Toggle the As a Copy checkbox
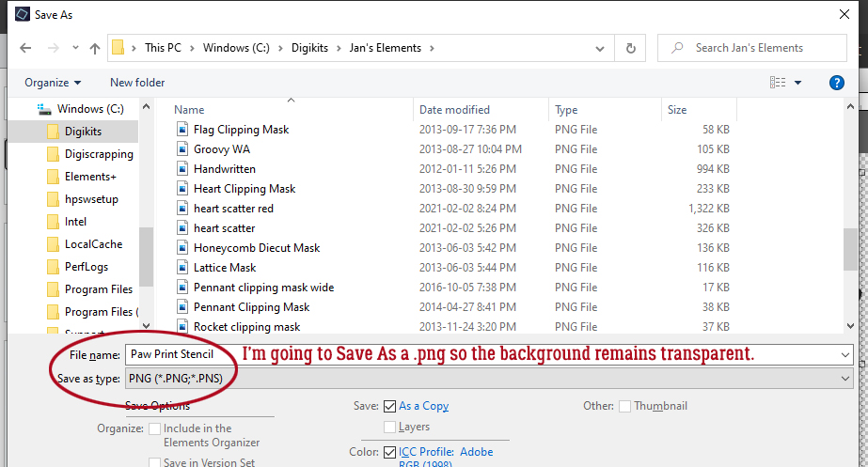Screen dimensions: 868x467 pyautogui.click(x=389, y=407)
